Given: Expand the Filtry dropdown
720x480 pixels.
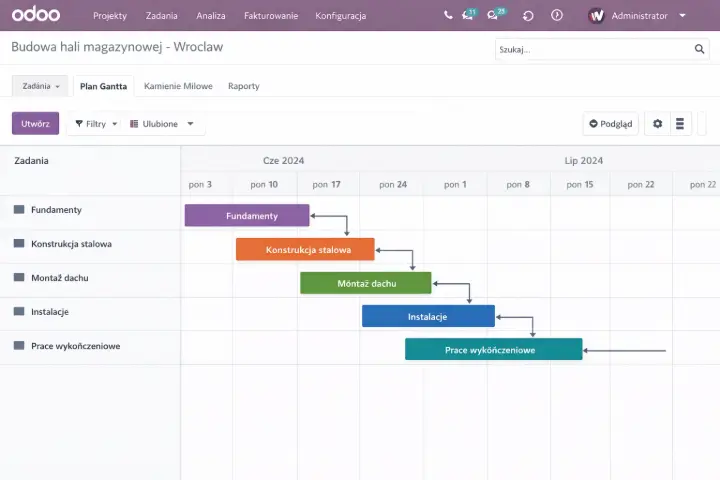Looking at the screenshot, I should (96, 124).
